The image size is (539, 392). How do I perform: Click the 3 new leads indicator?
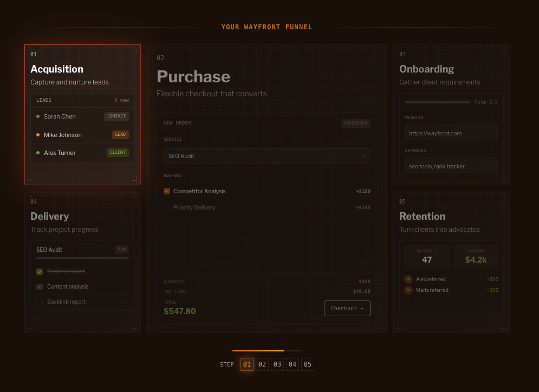click(121, 100)
